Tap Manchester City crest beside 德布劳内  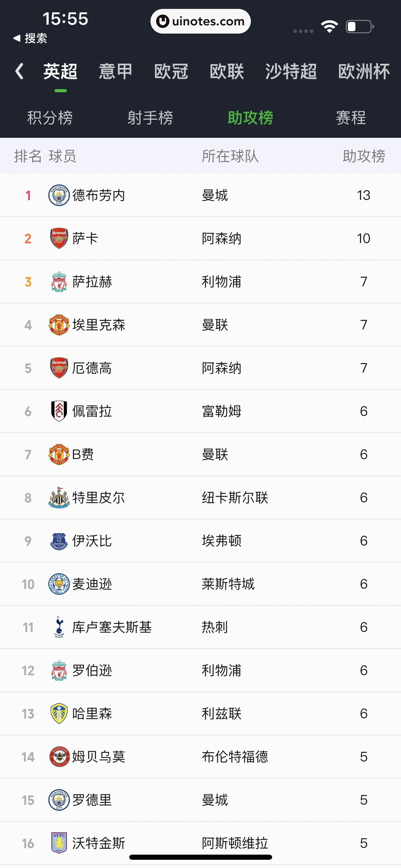[59, 195]
